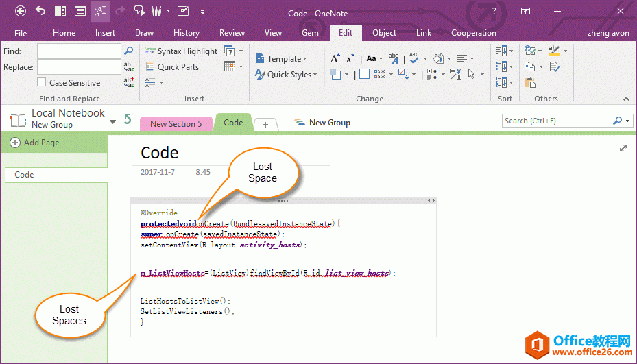This screenshot has height=364, width=637.
Task: Click the Help question mark
Action: 494,12
